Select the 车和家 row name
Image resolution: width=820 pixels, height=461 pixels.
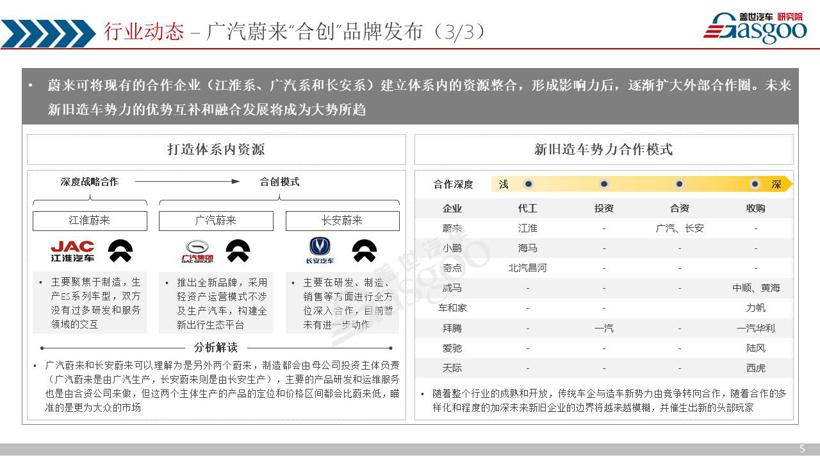452,308
